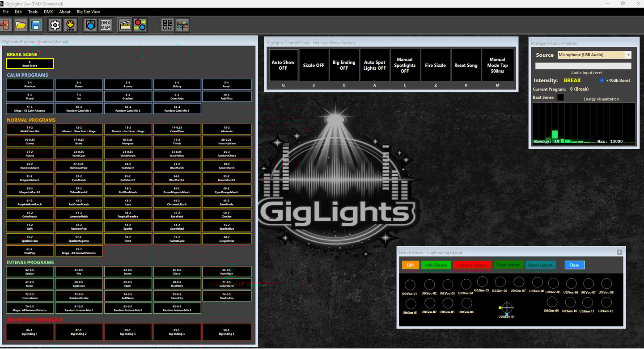The width and height of the screenshot is (644, 349).
Task: Toggle Sizzle OFF button
Action: [314, 65]
